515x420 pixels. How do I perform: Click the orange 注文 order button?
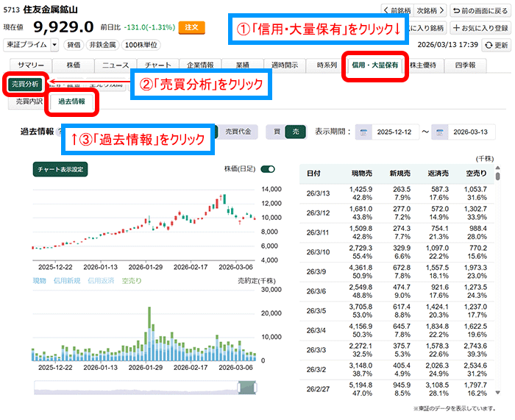191,27
